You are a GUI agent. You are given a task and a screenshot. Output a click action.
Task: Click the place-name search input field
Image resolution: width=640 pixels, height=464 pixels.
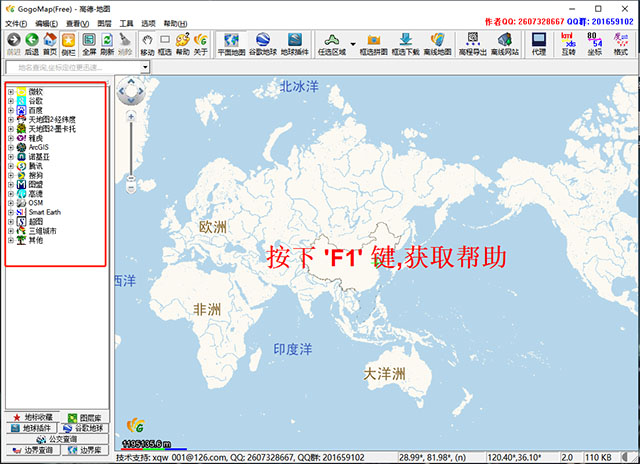(73, 67)
